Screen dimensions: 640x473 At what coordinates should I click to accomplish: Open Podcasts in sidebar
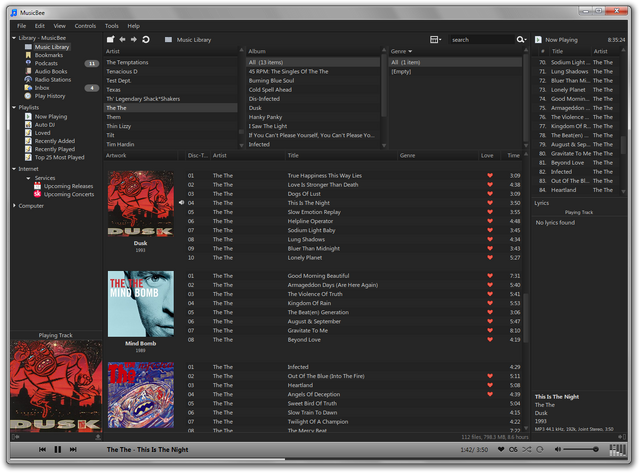click(46, 63)
